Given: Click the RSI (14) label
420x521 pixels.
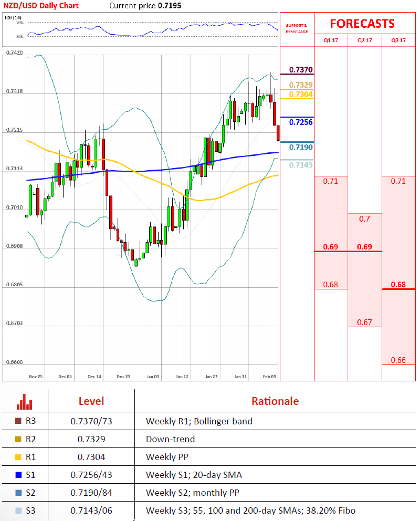Looking at the screenshot, I should tap(13, 17).
